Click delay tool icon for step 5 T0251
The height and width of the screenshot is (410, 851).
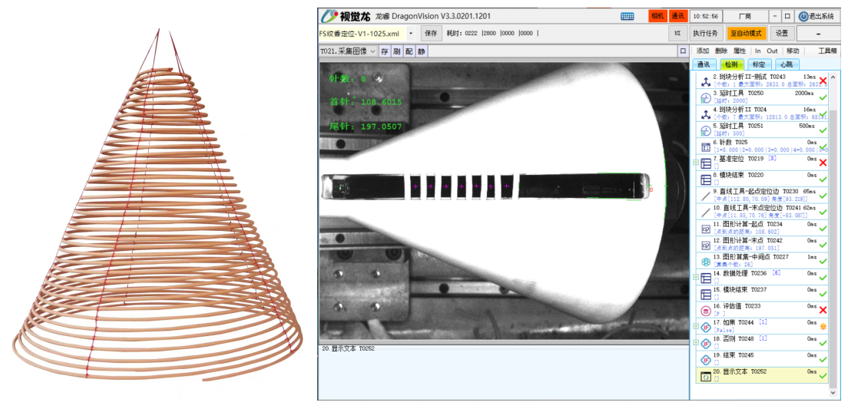(706, 131)
